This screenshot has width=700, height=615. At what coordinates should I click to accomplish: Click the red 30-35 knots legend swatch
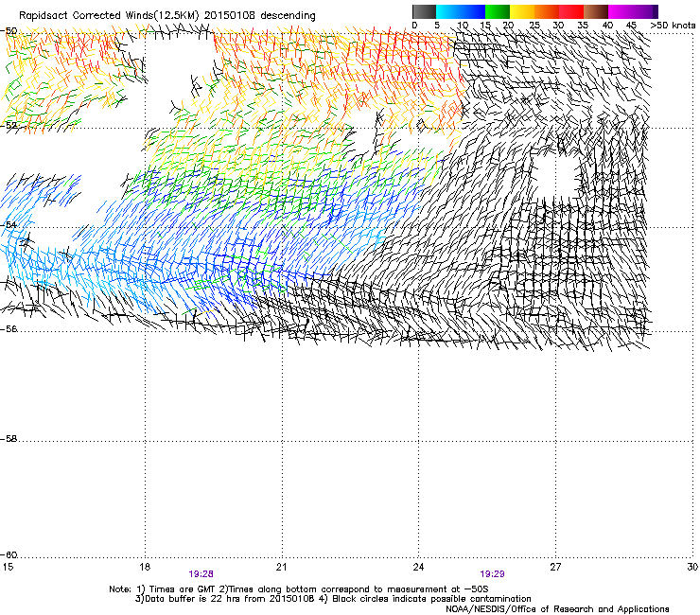571,11
